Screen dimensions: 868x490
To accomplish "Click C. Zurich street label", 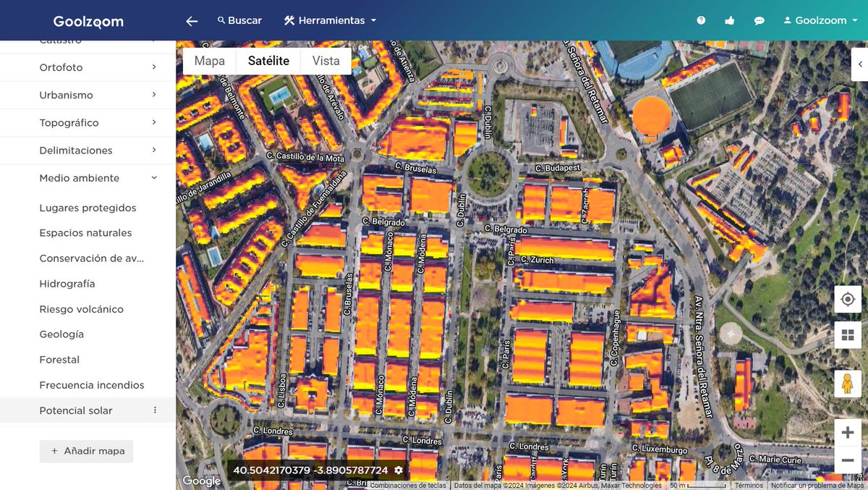I will pos(537,260).
